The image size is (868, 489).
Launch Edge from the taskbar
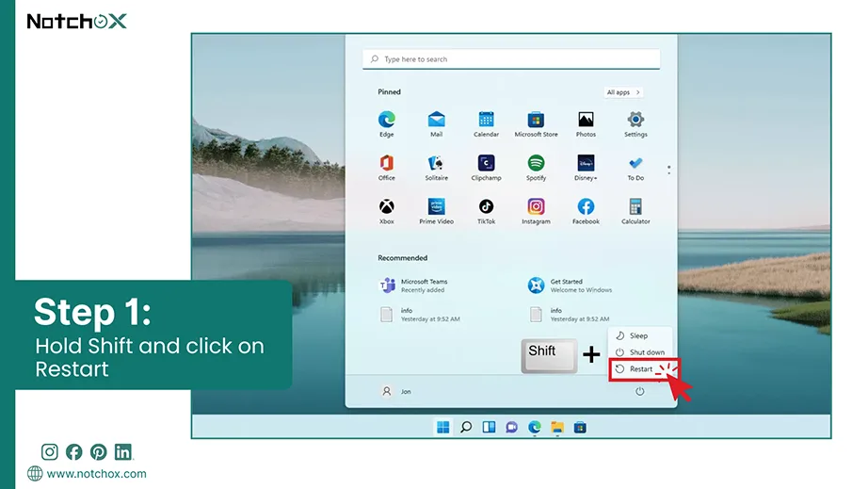(x=534, y=427)
